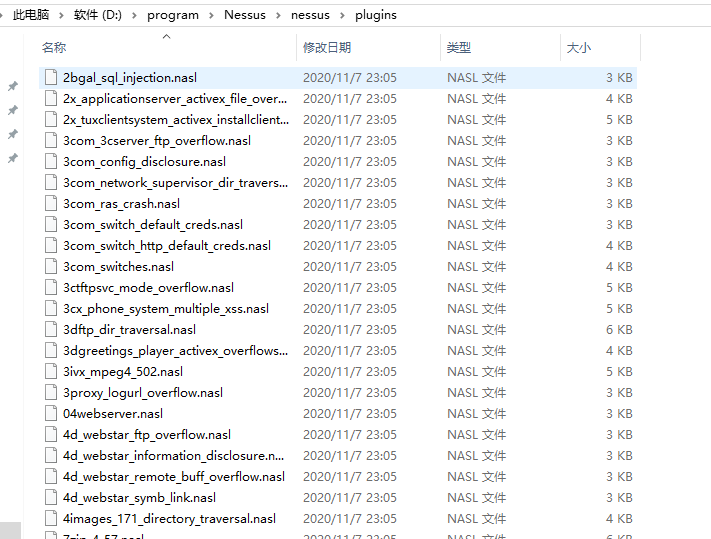Click the third pin icon in the quick access sidebar
Image resolution: width=711 pixels, height=539 pixels.
[x=13, y=134]
